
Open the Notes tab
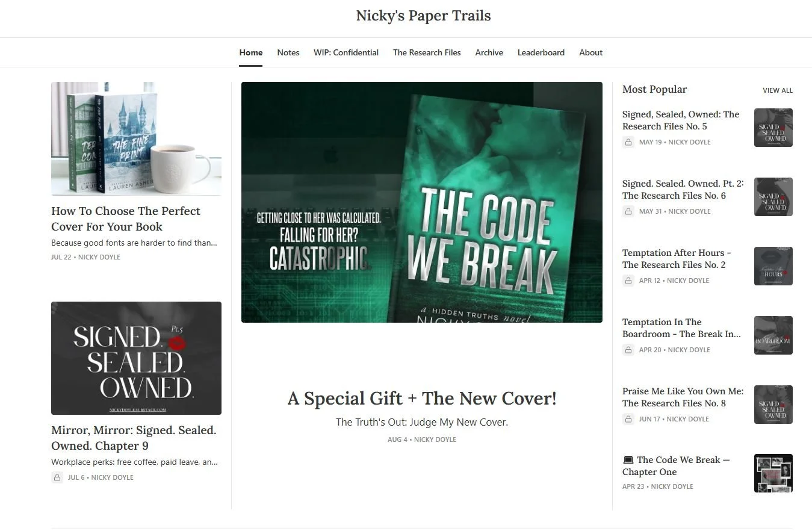coord(288,52)
